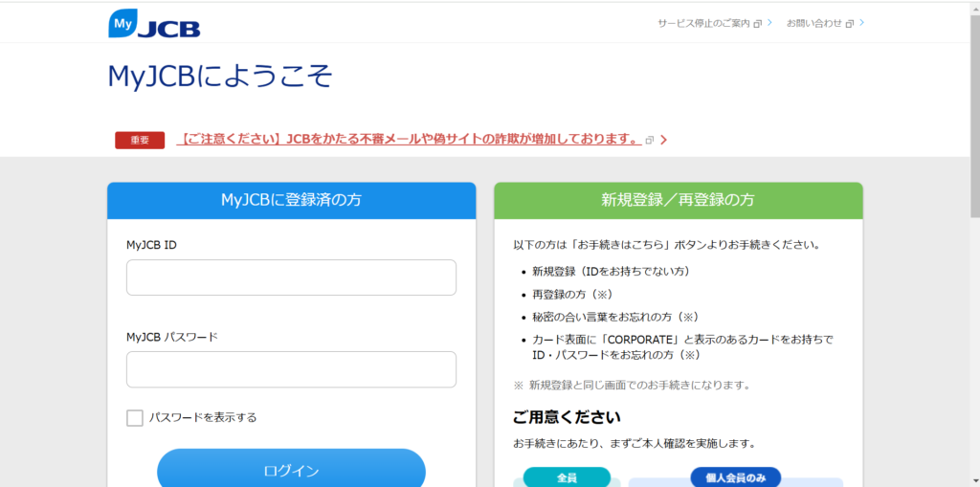Screen dimensions: 980x487
Task: Click the MyJCB logo
Action: (154, 24)
